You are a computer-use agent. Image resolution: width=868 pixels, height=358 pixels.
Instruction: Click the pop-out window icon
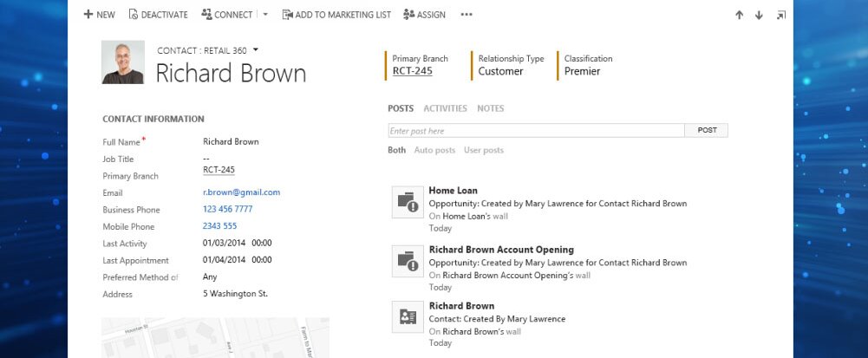[x=780, y=15]
